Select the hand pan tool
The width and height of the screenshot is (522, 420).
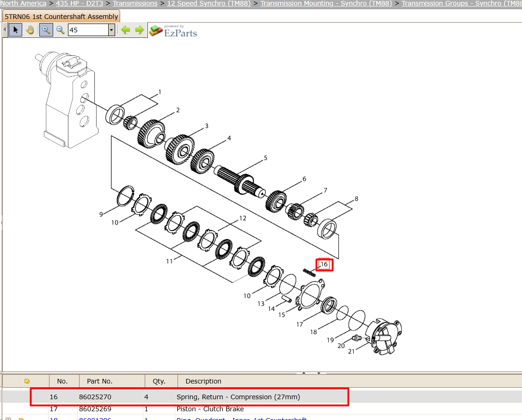click(x=31, y=30)
